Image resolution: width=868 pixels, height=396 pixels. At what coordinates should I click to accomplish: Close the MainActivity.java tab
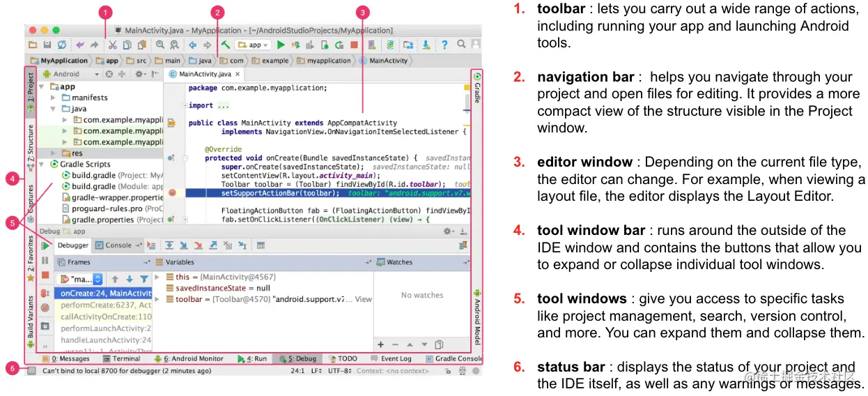point(238,74)
